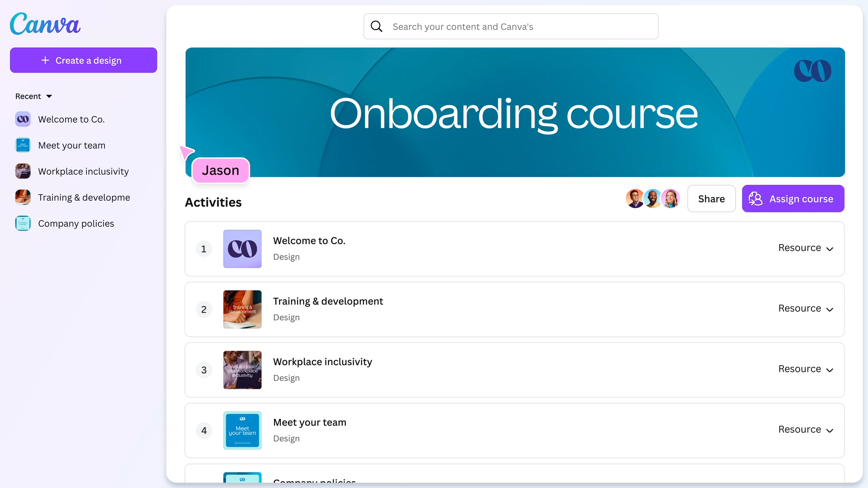The width and height of the screenshot is (868, 488).
Task: Open Resource dropdown for Meet your team
Action: pos(806,430)
